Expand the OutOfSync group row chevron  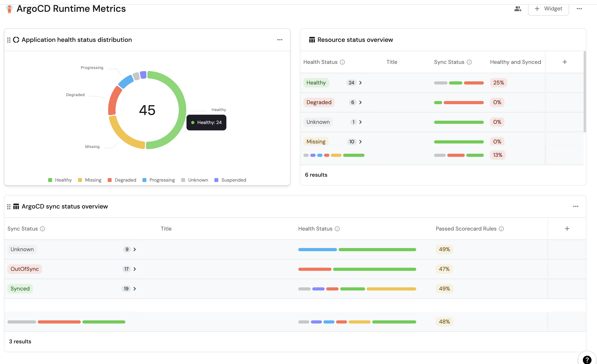pos(135,269)
